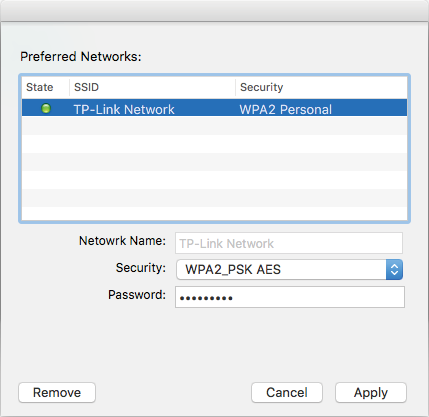Screen dimensions: 429x417
Task: Select TP-Link Network row in list
Action: coord(214,108)
